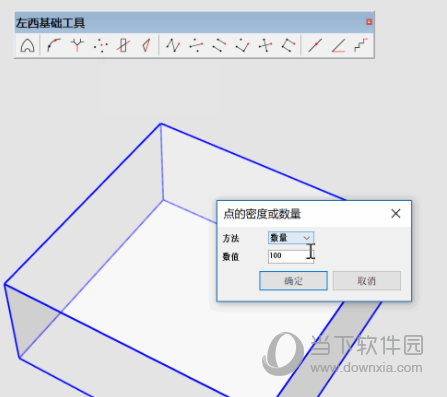Select the curved arc tool icon

tap(53, 45)
